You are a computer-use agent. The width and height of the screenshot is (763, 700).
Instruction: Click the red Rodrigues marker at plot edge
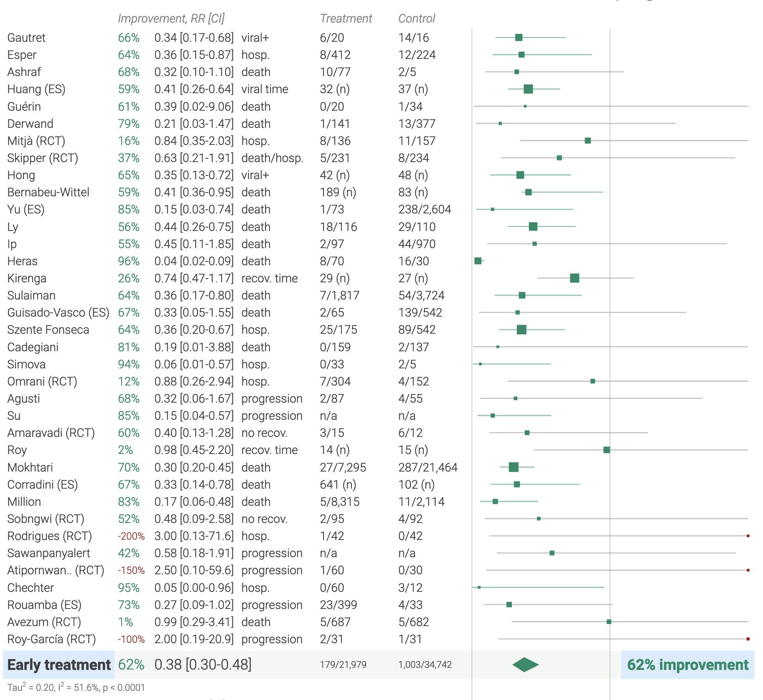(748, 536)
